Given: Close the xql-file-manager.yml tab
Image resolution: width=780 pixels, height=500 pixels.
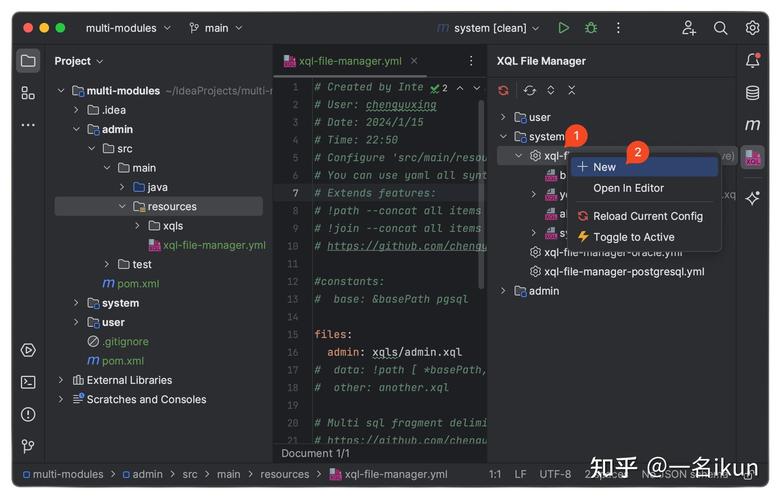Looking at the screenshot, I should point(414,61).
